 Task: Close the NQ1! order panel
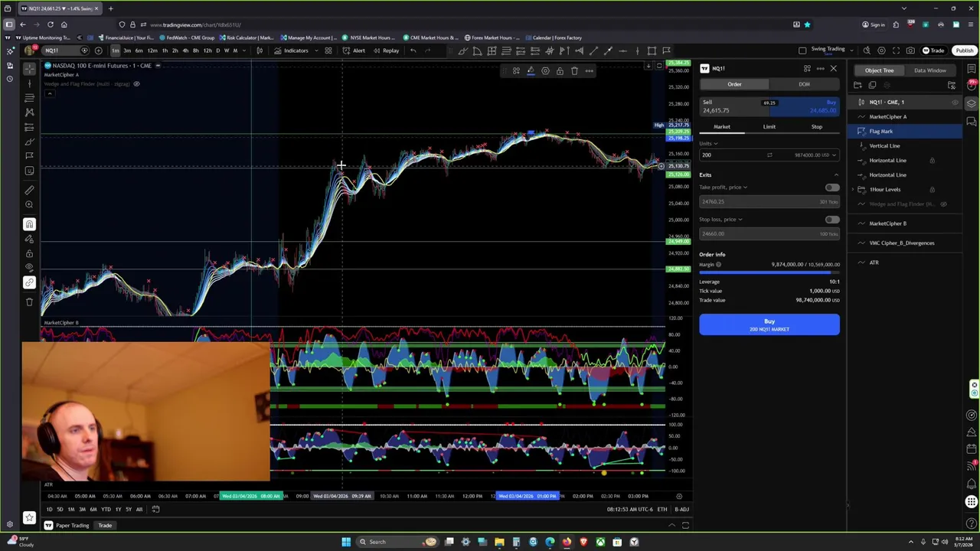pos(833,69)
